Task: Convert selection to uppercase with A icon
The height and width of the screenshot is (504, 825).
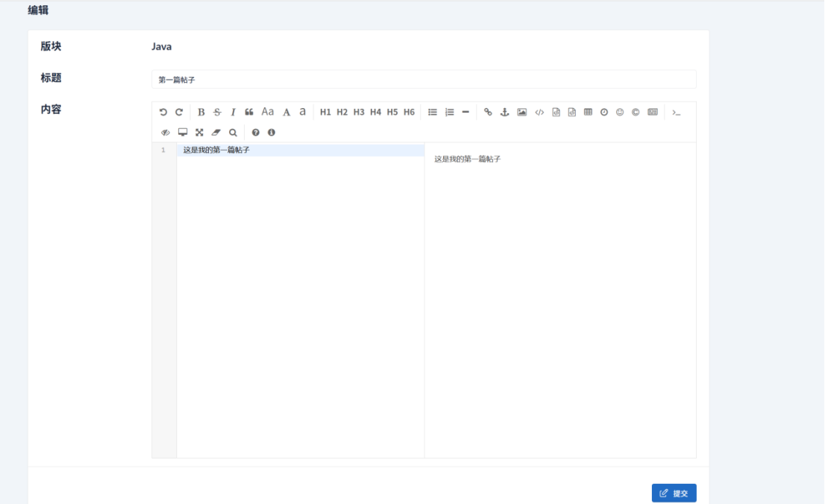Action: [286, 112]
